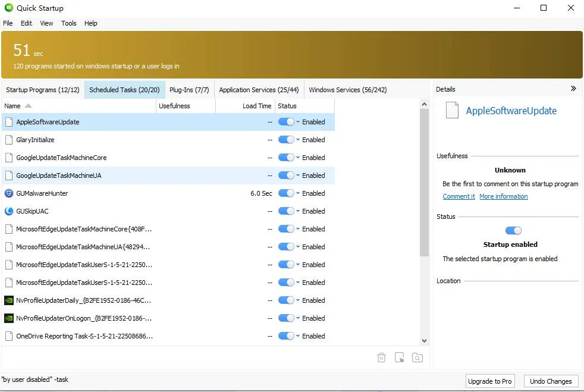This screenshot has width=584, height=392.
Task: Click the Comment it link
Action: 459,196
